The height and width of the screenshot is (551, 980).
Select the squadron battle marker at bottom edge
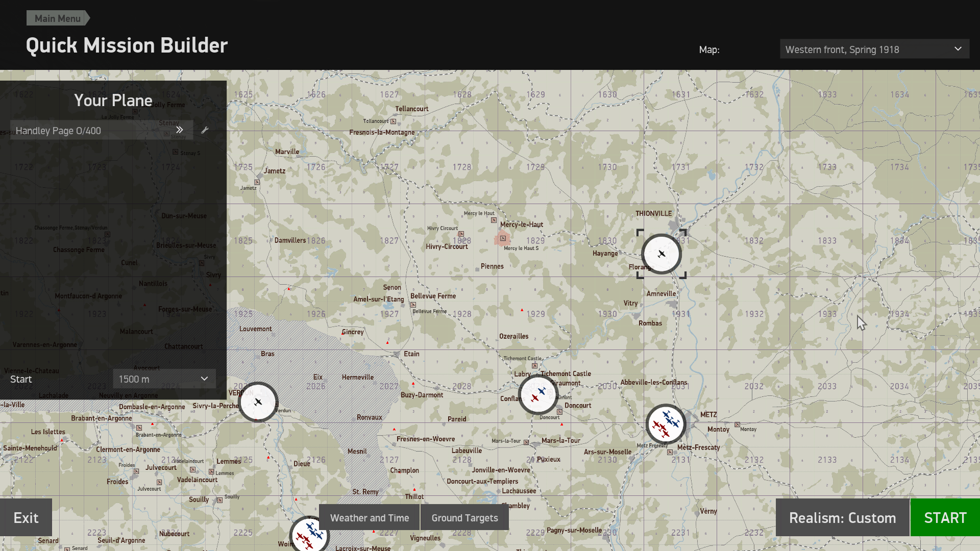[x=309, y=534]
